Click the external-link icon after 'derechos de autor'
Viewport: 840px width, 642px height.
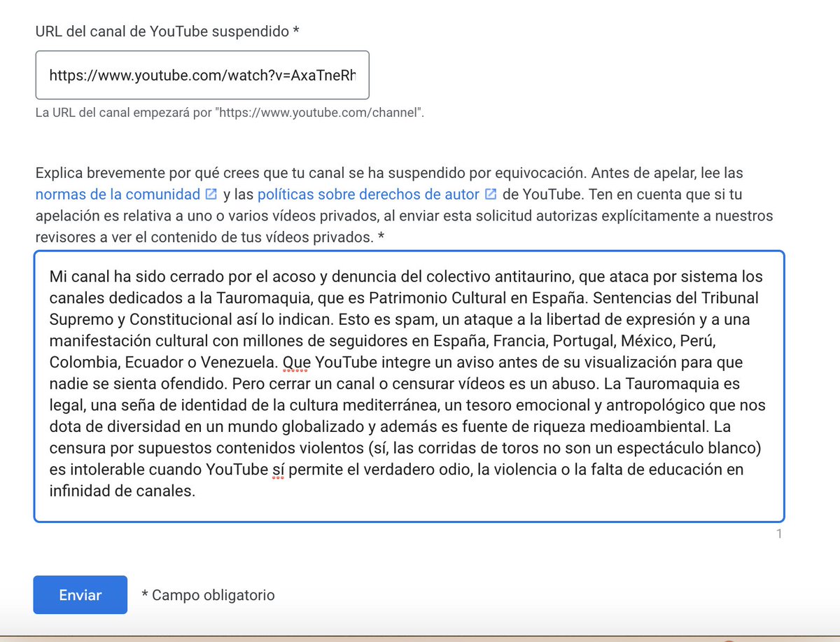(491, 194)
